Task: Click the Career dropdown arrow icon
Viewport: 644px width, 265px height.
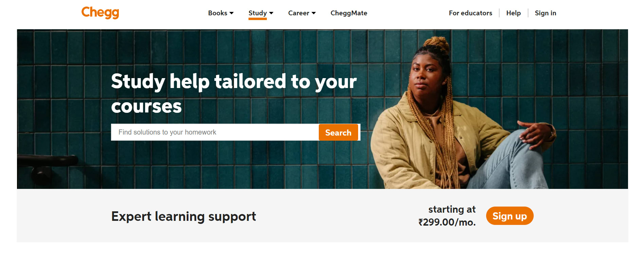Action: tap(314, 13)
